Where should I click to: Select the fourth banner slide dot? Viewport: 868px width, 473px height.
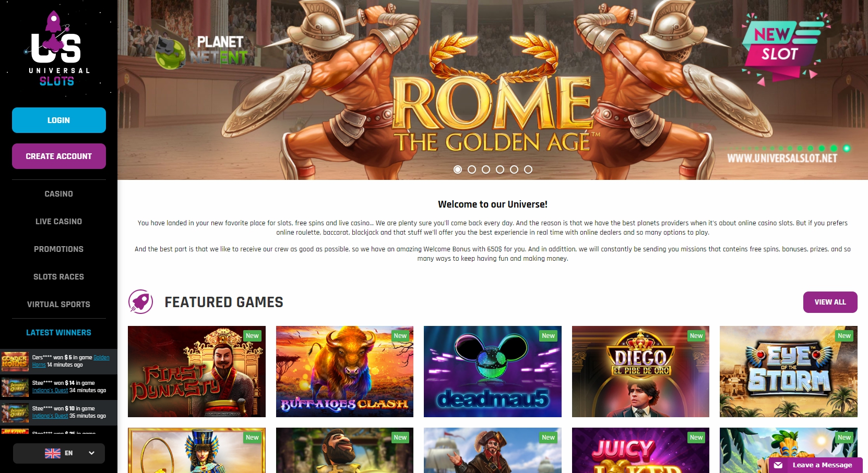coord(500,169)
